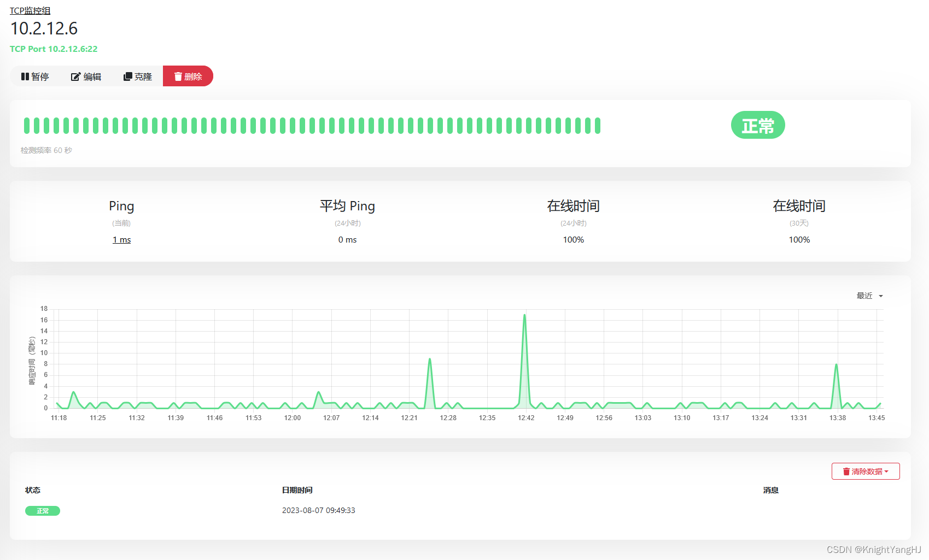The height and width of the screenshot is (560, 929).
Task: Click the small 正常 badge in status row
Action: coord(43,511)
